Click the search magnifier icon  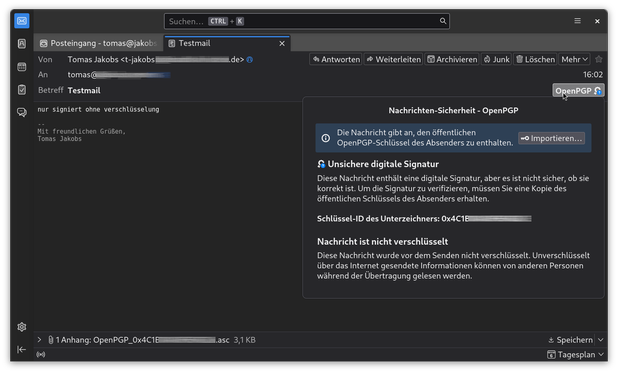click(443, 21)
